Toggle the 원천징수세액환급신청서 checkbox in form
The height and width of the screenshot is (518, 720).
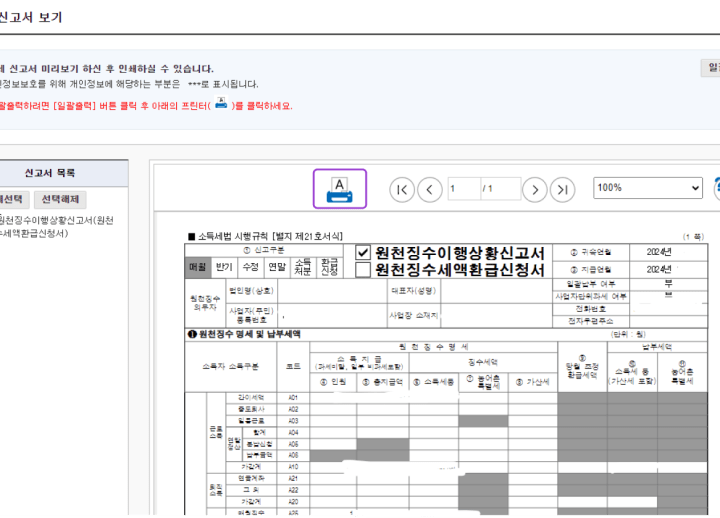click(363, 270)
